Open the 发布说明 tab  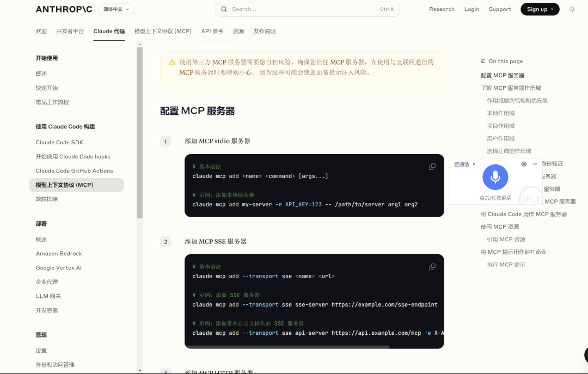point(265,31)
